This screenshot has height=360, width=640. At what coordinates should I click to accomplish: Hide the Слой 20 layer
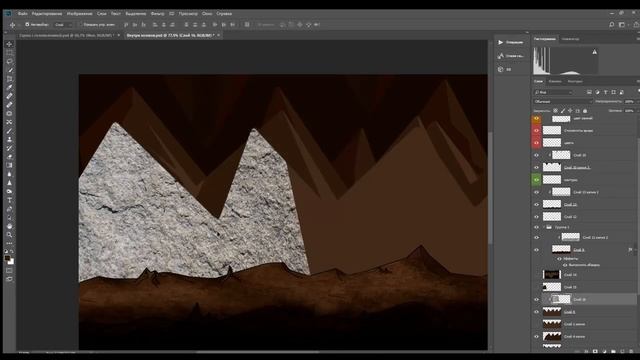pos(536,155)
